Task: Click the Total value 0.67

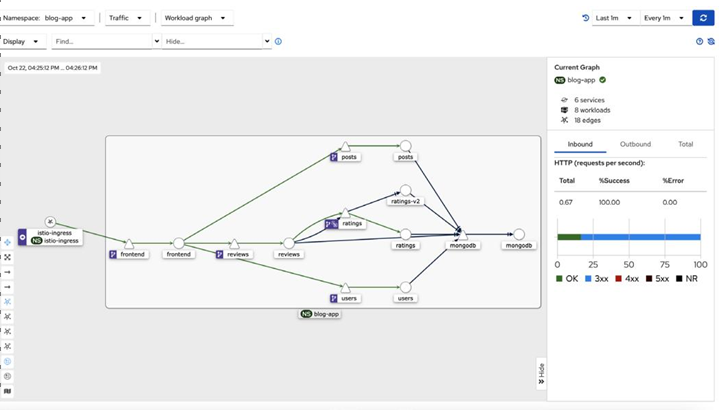Action: [x=566, y=202]
